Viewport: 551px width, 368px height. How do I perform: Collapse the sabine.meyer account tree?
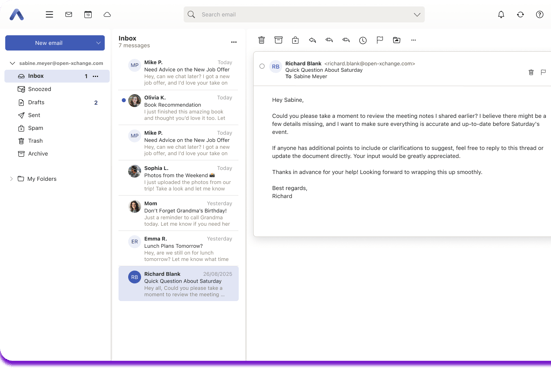coord(12,63)
